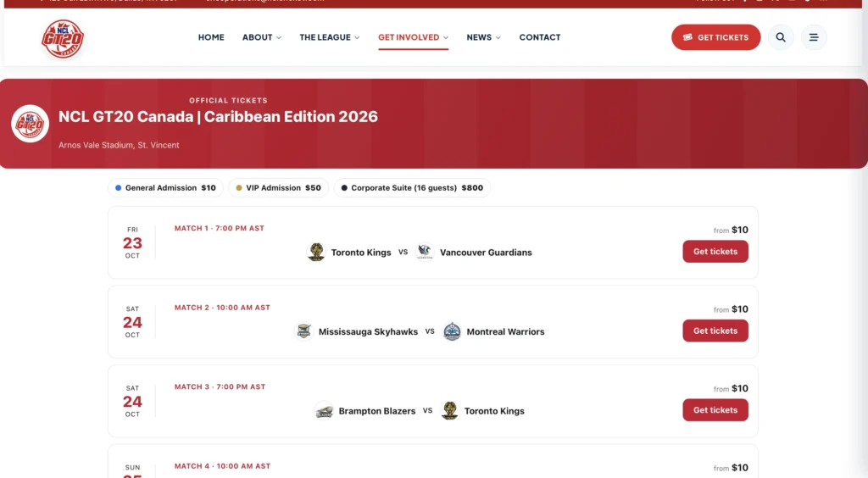Screen dimensions: 868x478
Task: Get tickets for Match 1 Toronto Kings
Action: [715, 251]
